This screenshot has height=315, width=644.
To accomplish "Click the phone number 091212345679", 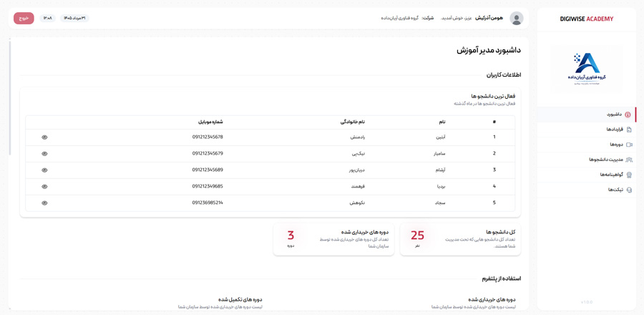I will coord(208,153).
